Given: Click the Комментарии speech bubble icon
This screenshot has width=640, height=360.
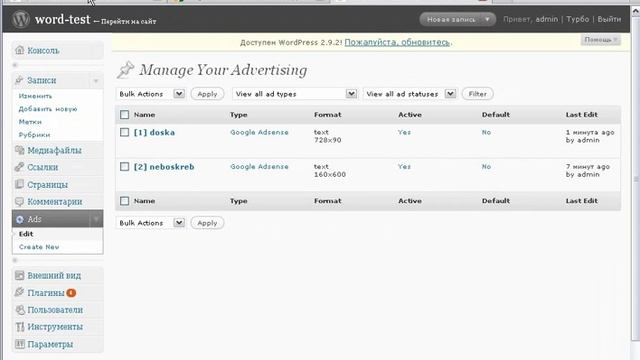Looking at the screenshot, I should point(19,202).
